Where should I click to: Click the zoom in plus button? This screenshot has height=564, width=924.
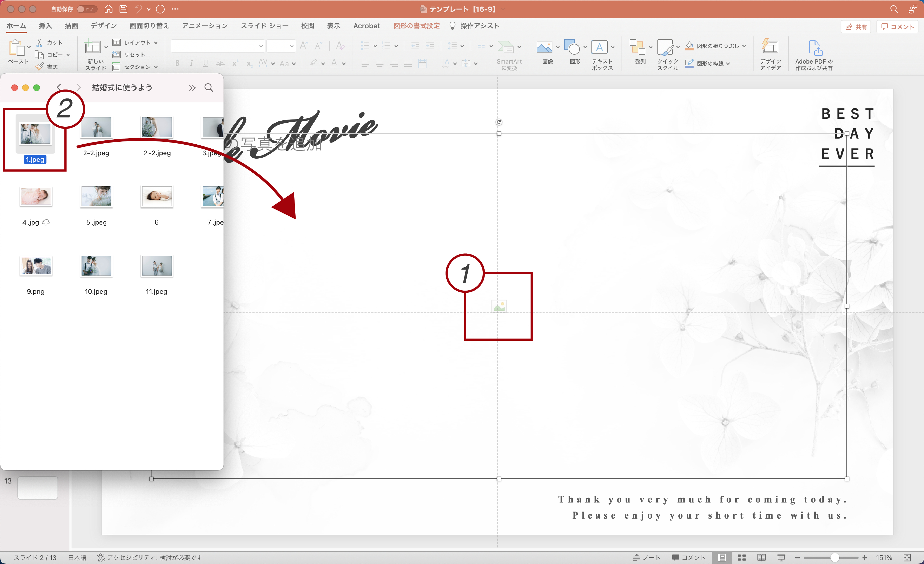pos(864,558)
